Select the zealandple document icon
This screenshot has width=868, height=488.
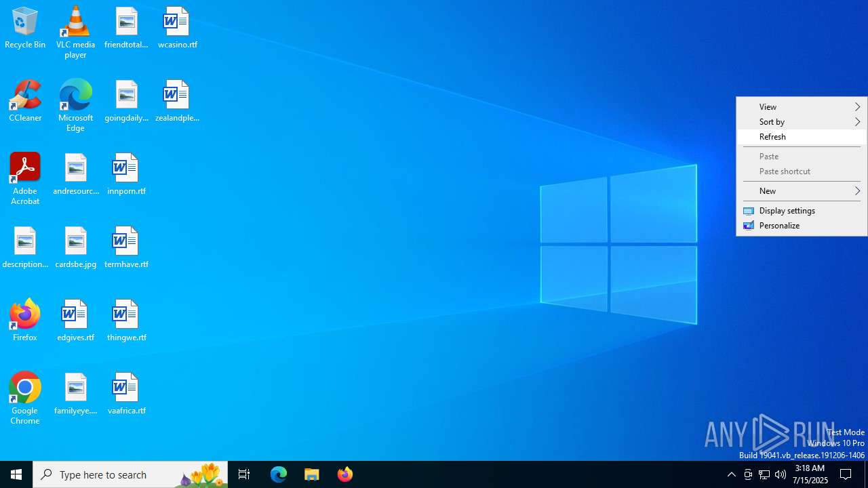click(x=177, y=101)
